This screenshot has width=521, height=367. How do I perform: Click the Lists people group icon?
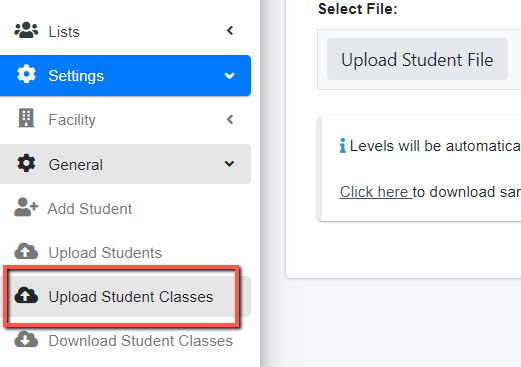point(26,30)
